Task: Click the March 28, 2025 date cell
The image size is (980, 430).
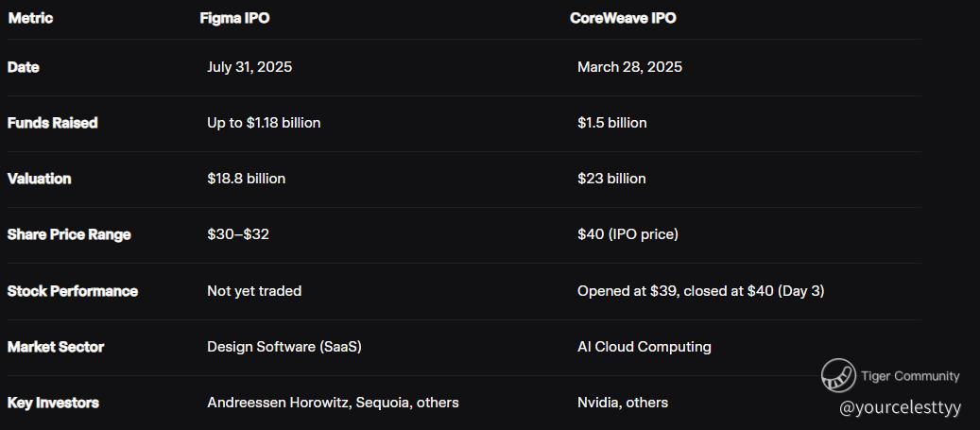Action: [629, 67]
